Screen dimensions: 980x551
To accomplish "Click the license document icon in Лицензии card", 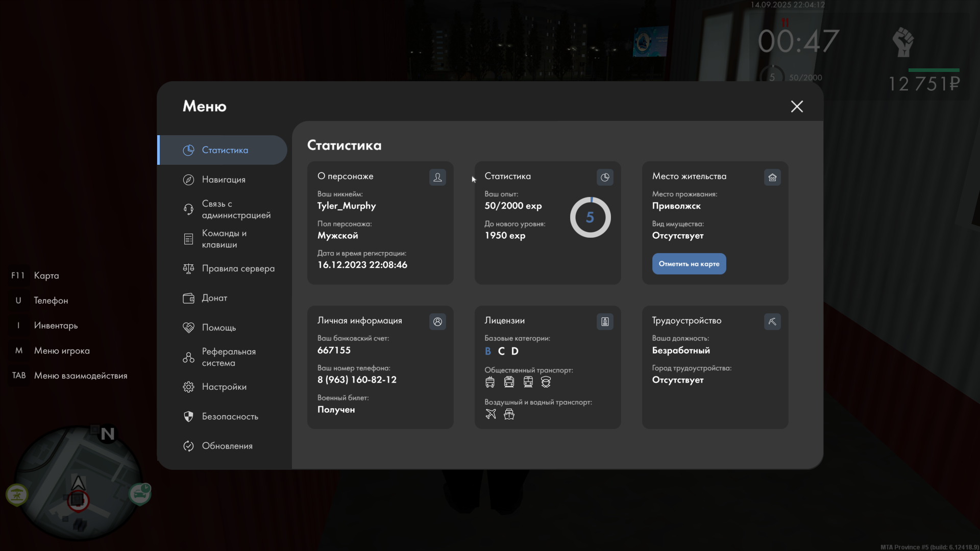I will 605,321.
